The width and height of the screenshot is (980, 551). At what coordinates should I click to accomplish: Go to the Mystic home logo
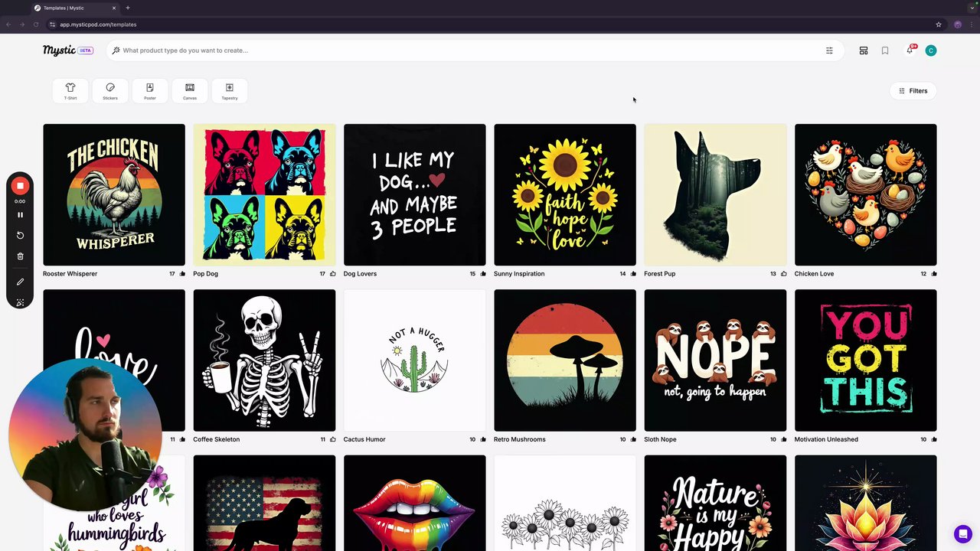59,51
